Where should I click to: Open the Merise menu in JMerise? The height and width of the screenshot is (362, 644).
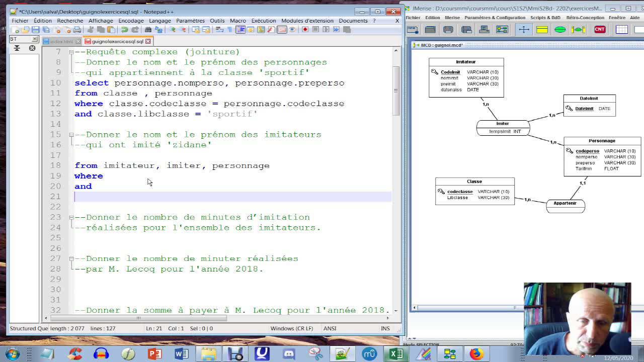tap(452, 18)
